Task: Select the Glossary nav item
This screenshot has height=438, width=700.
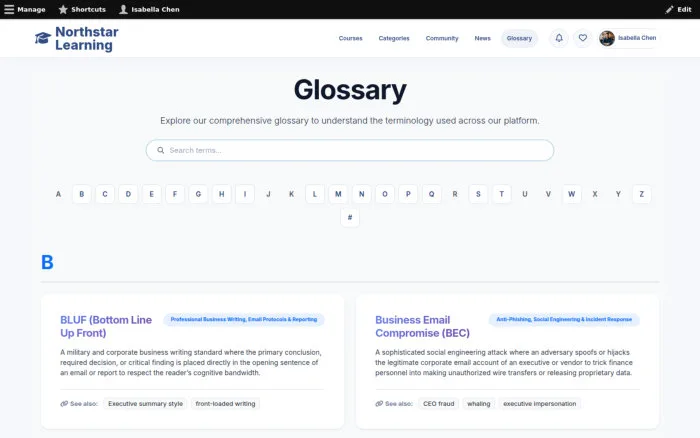Action: (x=519, y=38)
